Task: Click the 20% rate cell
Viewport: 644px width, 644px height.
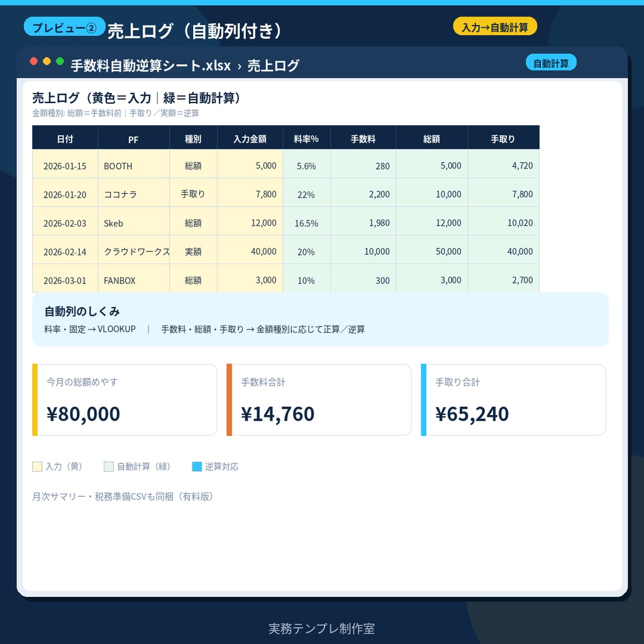Action: 306,250
